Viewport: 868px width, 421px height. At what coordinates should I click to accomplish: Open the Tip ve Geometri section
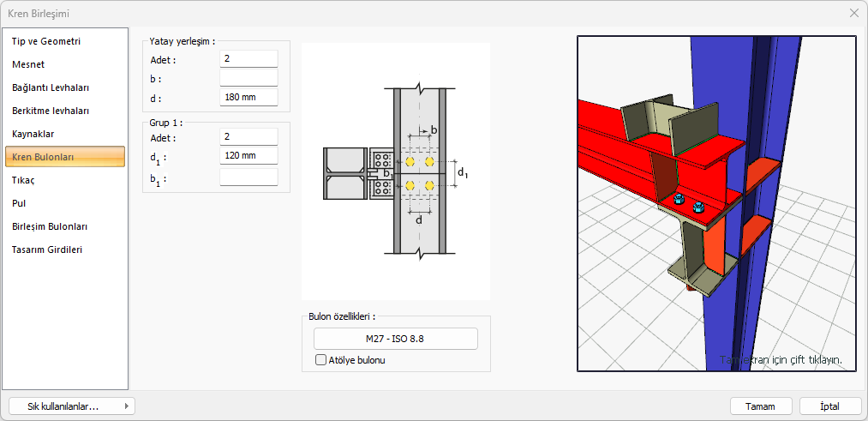coord(46,41)
